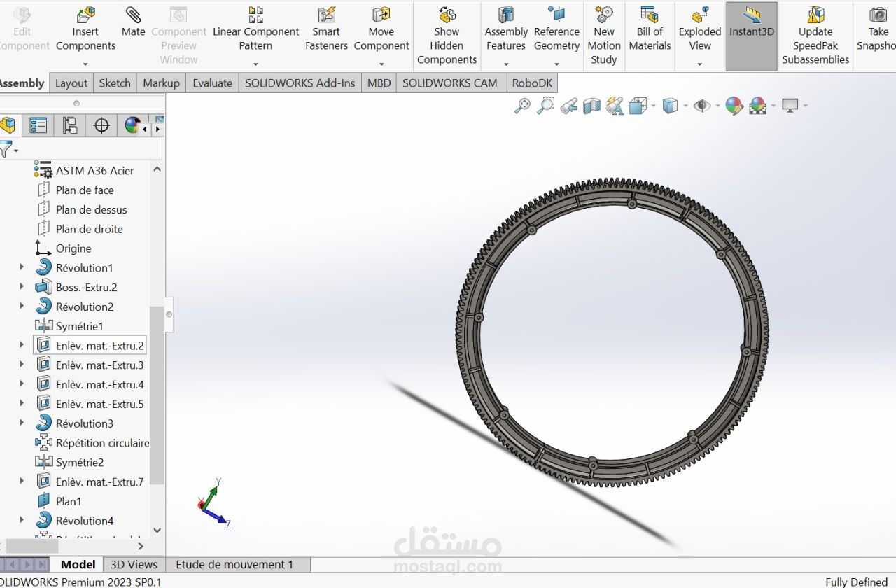Open DimXpertManager crosshair tab

(x=101, y=125)
